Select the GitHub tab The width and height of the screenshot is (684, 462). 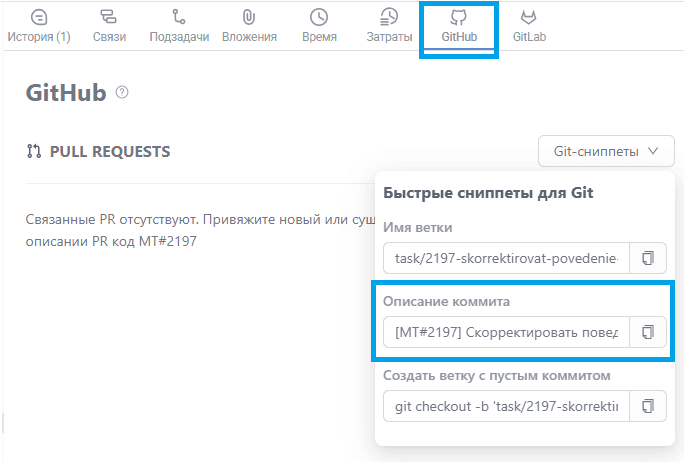pos(459,26)
